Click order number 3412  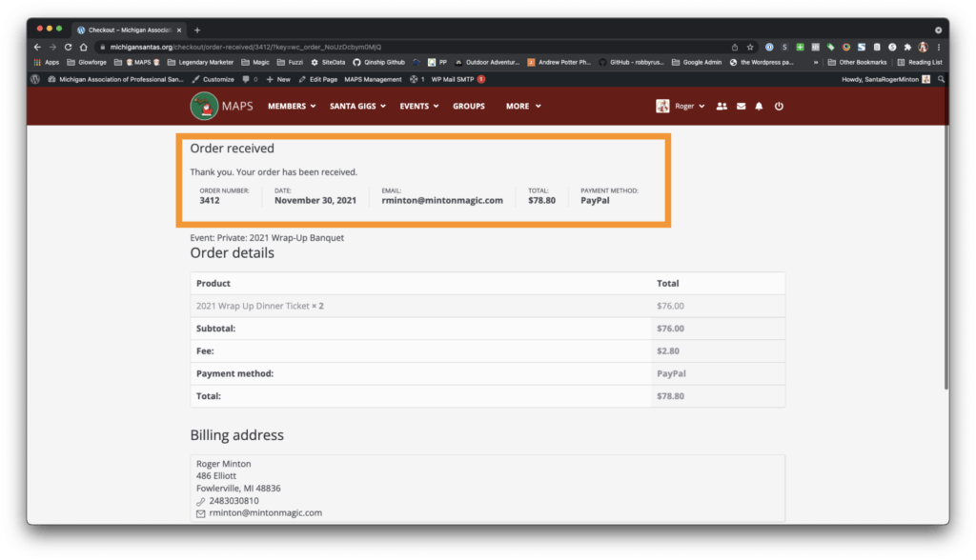click(x=209, y=200)
